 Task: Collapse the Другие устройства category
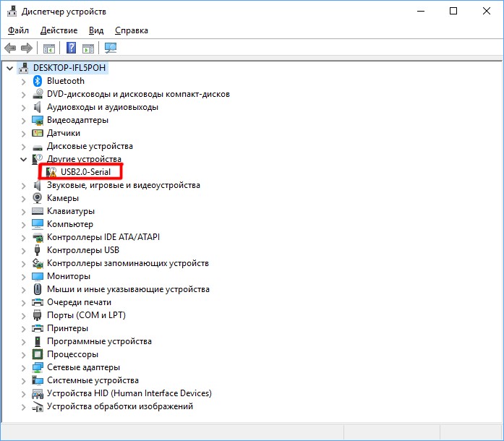(23, 159)
